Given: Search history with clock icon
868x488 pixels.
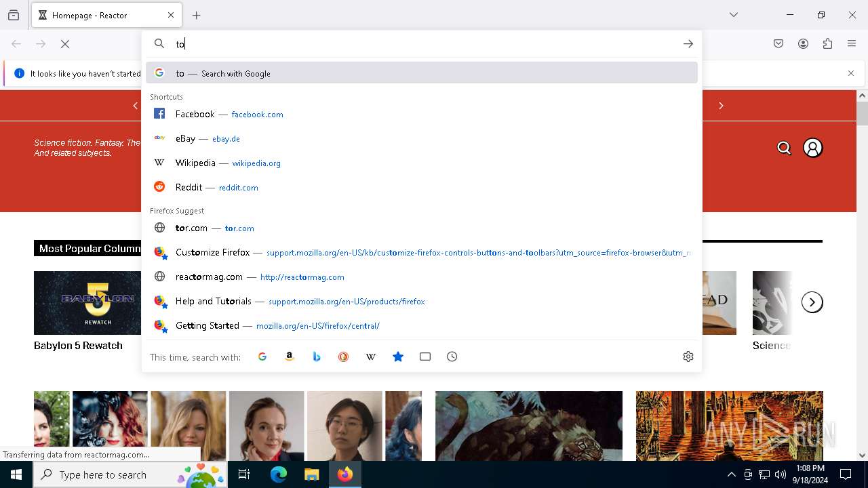Looking at the screenshot, I should [x=452, y=357].
